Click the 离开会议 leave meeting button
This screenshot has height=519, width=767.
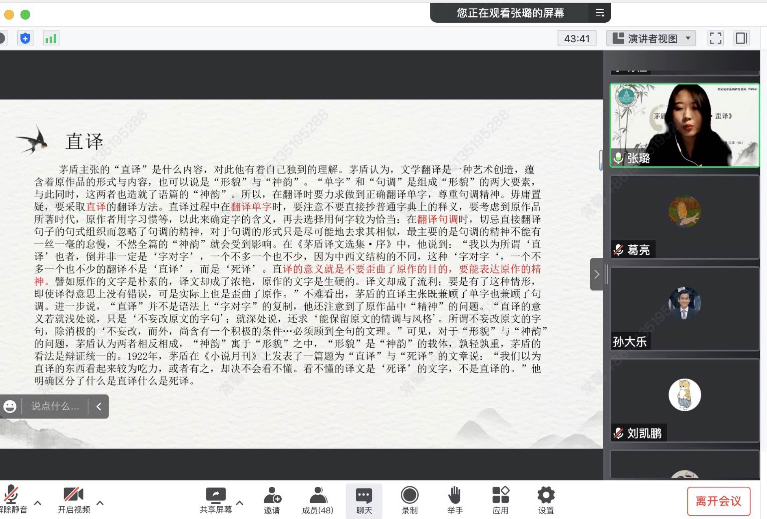(x=718, y=500)
